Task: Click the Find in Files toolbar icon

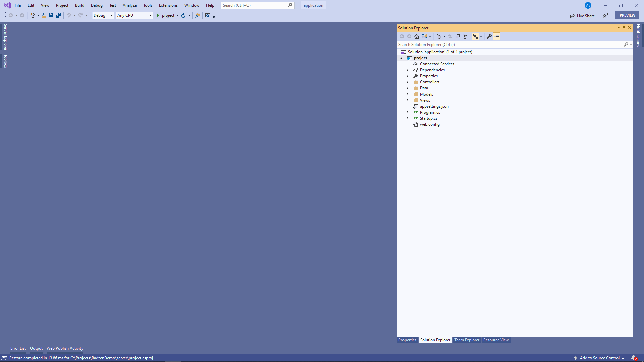Action: point(198,15)
